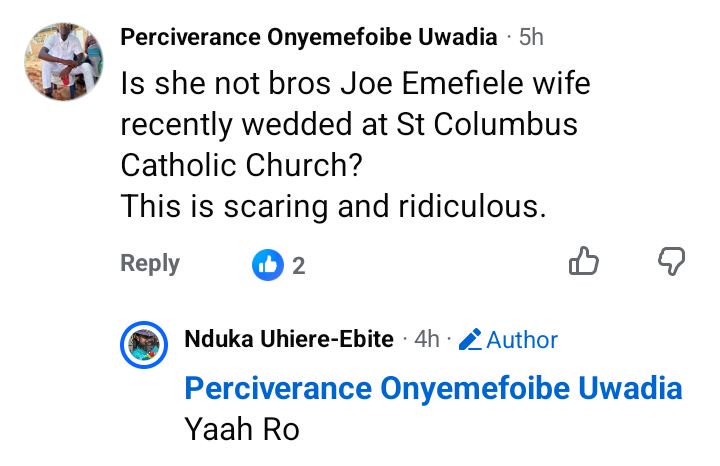Click the reply text Yaah Ro
The width and height of the screenshot is (720, 466).
coord(242,430)
